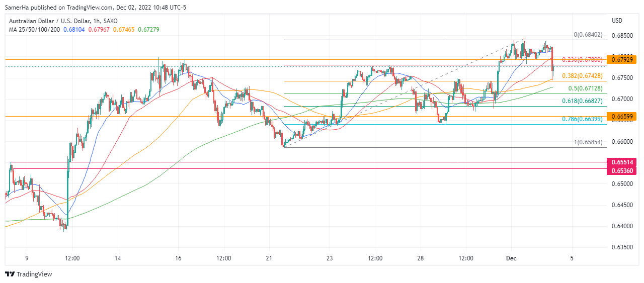Click the Dec date on time axis
Screen dimensions: 644x283
coord(511,258)
